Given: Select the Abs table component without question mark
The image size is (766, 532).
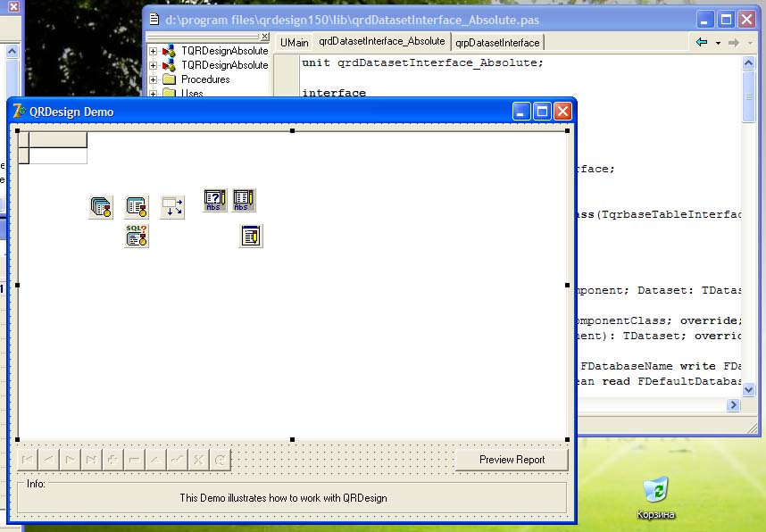Looking at the screenshot, I should tap(244, 200).
